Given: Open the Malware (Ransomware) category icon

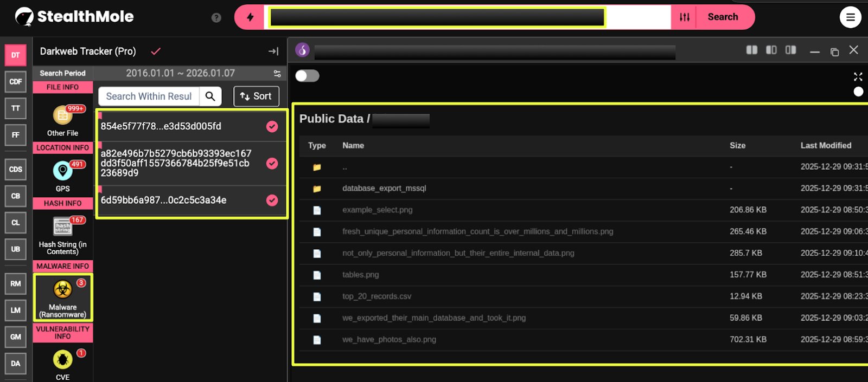Looking at the screenshot, I should pyautogui.click(x=62, y=290).
